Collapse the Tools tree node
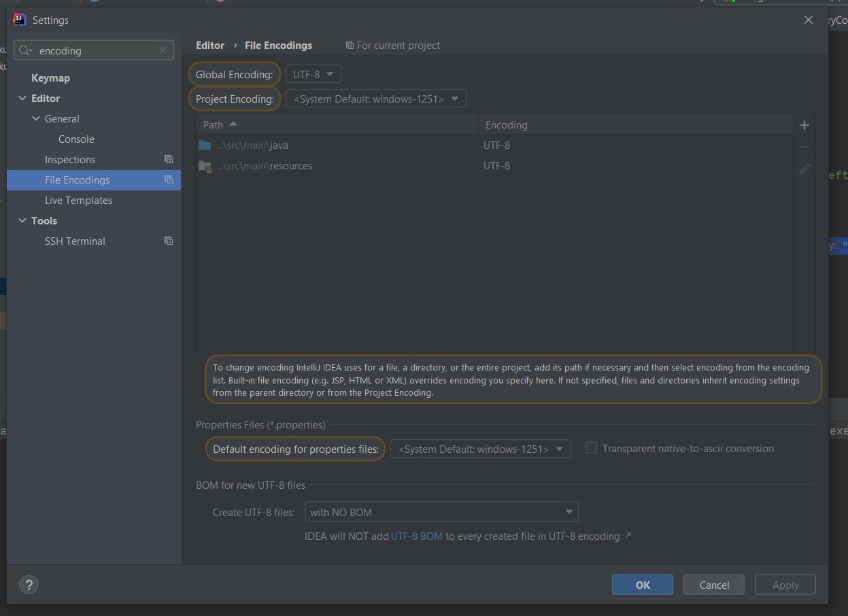Image resolution: width=848 pixels, height=616 pixels. (x=22, y=221)
